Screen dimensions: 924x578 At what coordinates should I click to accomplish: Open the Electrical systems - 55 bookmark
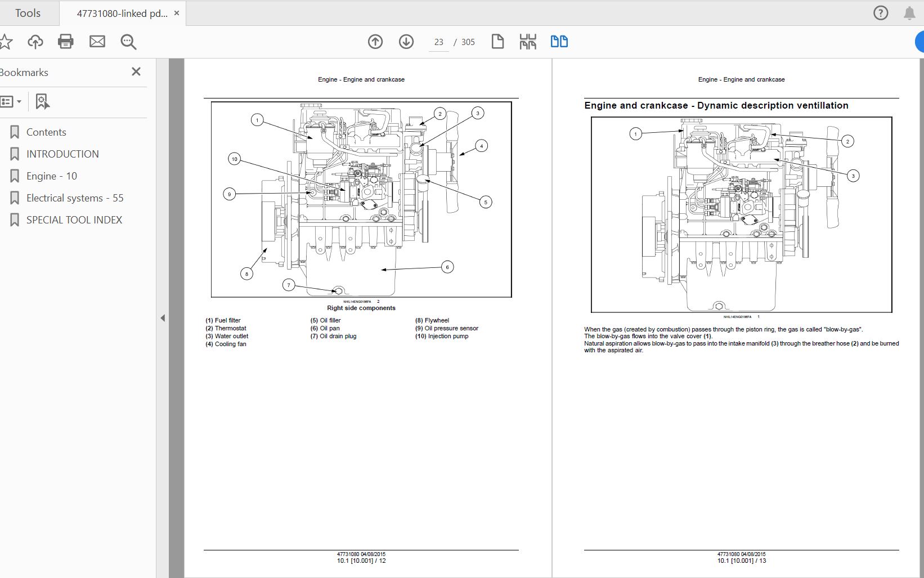click(x=74, y=198)
